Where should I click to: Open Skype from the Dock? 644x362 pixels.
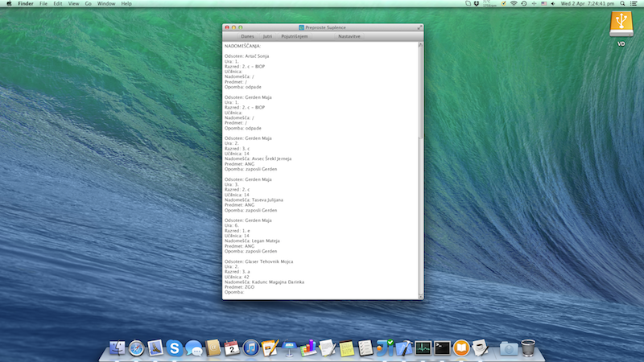pyautogui.click(x=175, y=348)
